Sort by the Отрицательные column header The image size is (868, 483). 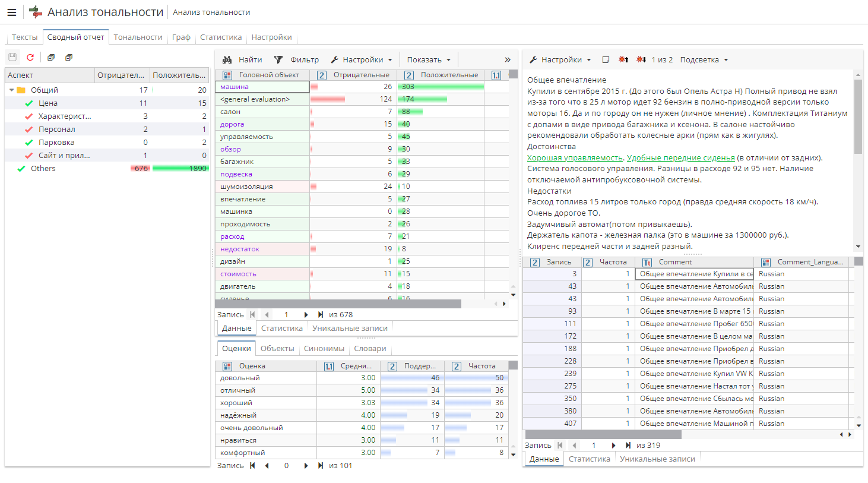click(354, 75)
